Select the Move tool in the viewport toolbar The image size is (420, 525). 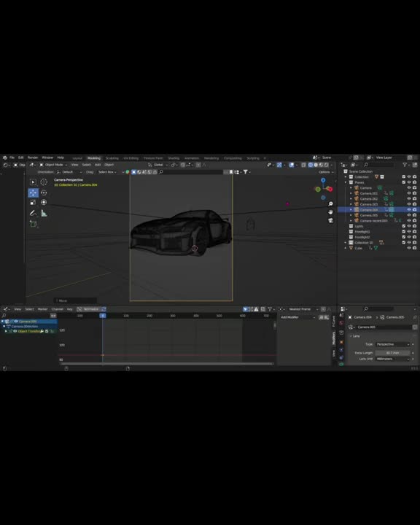point(33,192)
